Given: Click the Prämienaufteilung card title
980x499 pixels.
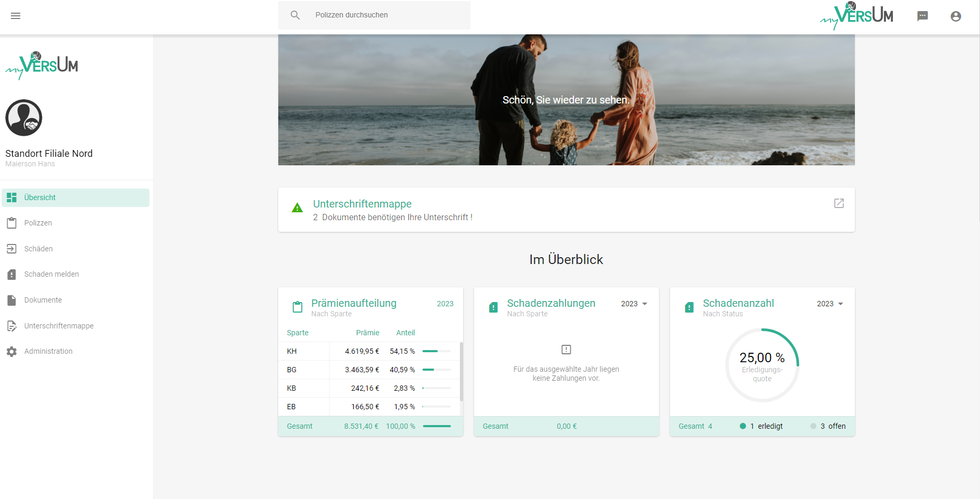Looking at the screenshot, I should pos(354,303).
